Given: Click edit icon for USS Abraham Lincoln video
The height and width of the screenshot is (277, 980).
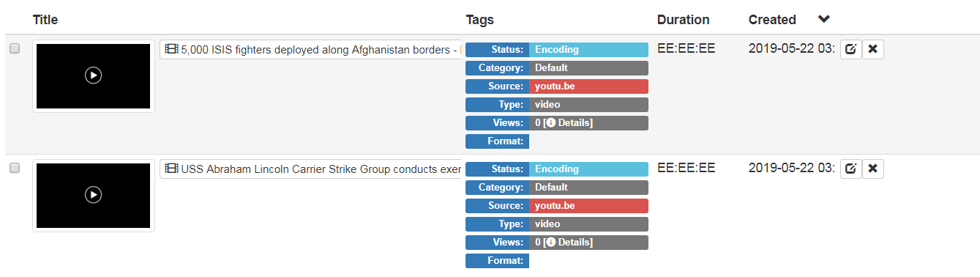Looking at the screenshot, I should 850,169.
